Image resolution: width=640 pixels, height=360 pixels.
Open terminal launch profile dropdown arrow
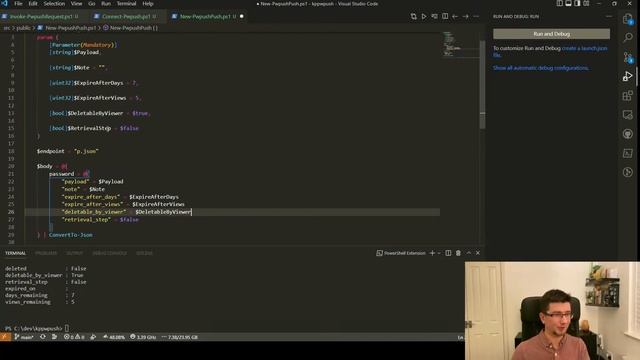439,253
